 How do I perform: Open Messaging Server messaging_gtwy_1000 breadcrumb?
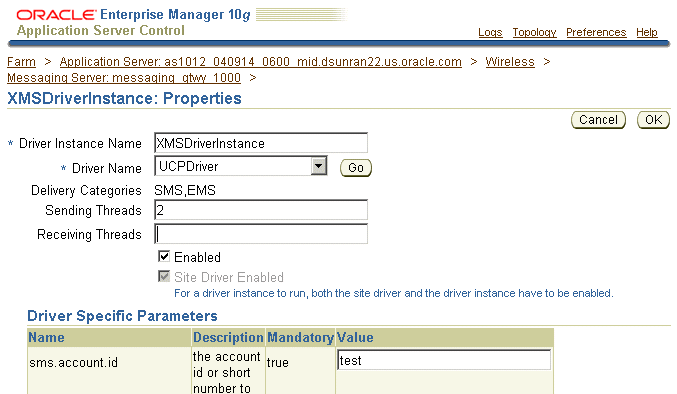tap(123, 78)
